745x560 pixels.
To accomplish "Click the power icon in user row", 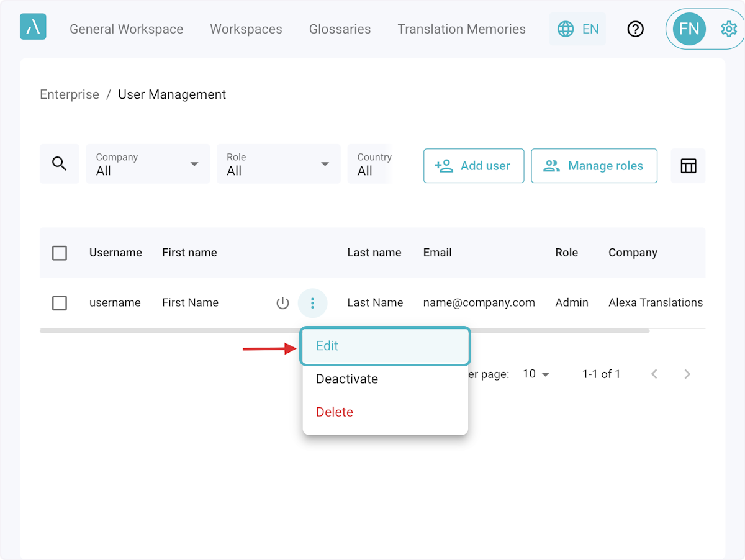I will 282,303.
